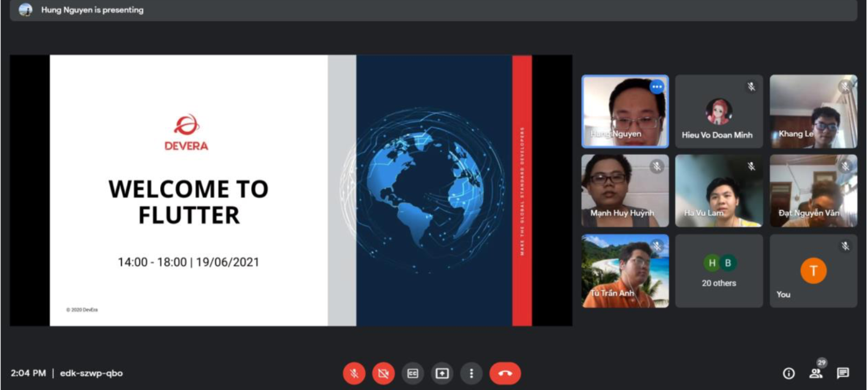Click Mạnh Huy Huỳnh's participant tile
The image size is (868, 390).
click(x=625, y=191)
